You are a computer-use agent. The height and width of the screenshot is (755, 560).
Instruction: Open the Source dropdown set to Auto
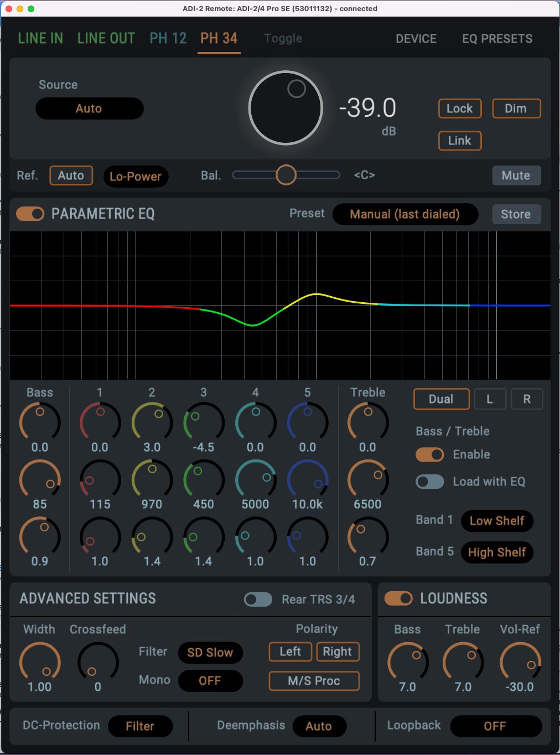(90, 108)
